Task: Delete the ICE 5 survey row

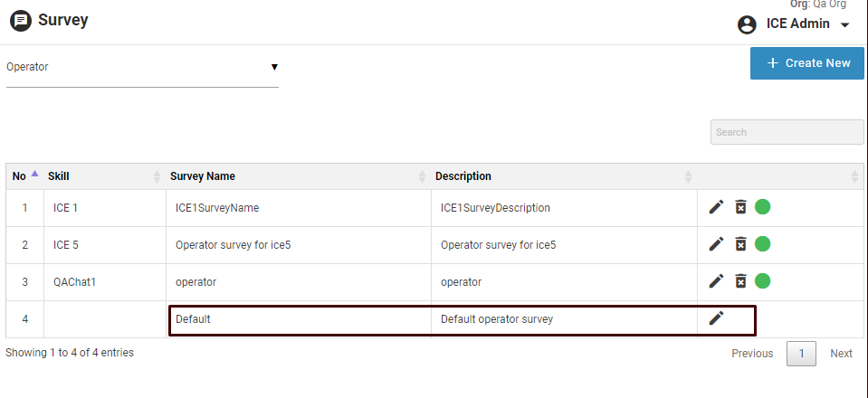Action: (x=740, y=244)
